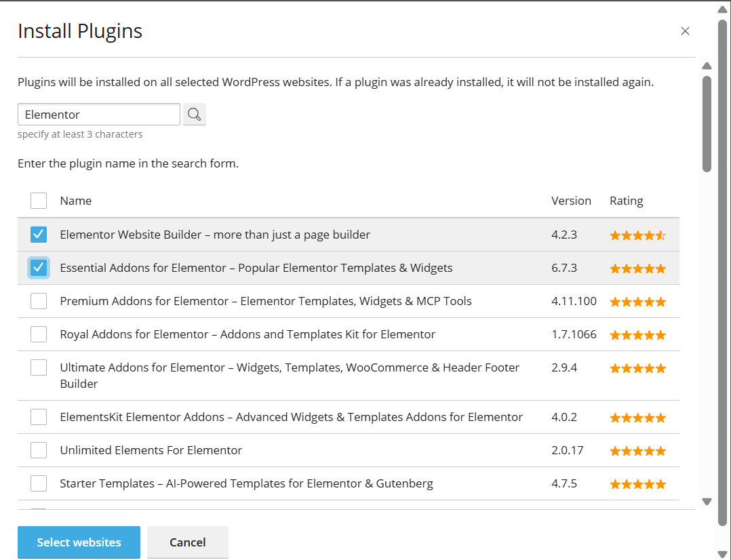Check Ultimate Addons for Elementor checkbox
The width and height of the screenshot is (731, 560).
(x=39, y=367)
